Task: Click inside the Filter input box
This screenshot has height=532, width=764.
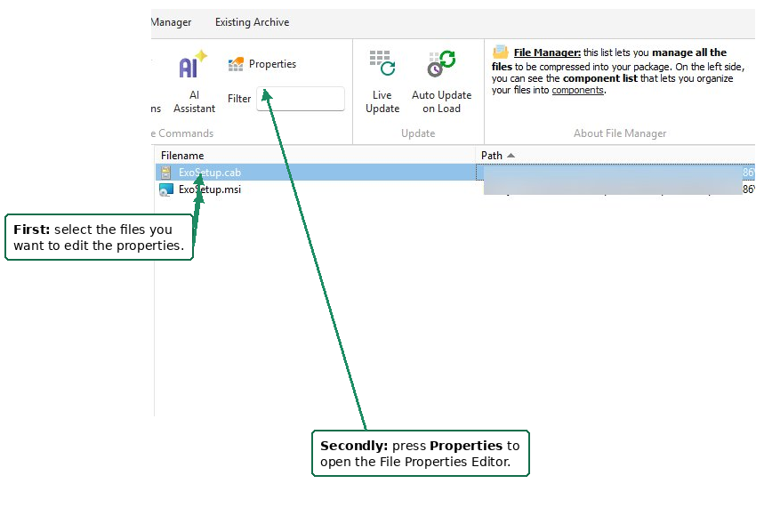Action: 300,98
